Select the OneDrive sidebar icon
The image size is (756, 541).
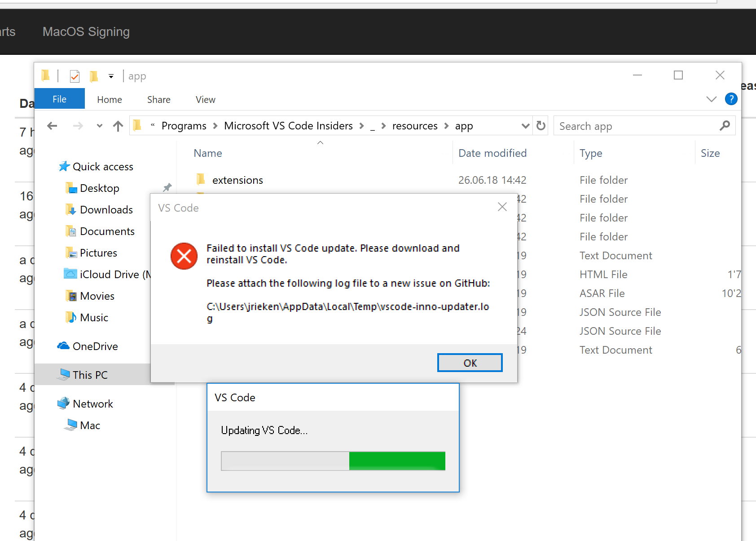tap(64, 346)
